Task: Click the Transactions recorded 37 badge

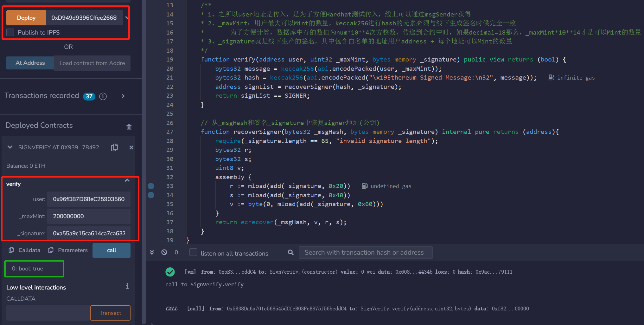Action: pos(89,96)
